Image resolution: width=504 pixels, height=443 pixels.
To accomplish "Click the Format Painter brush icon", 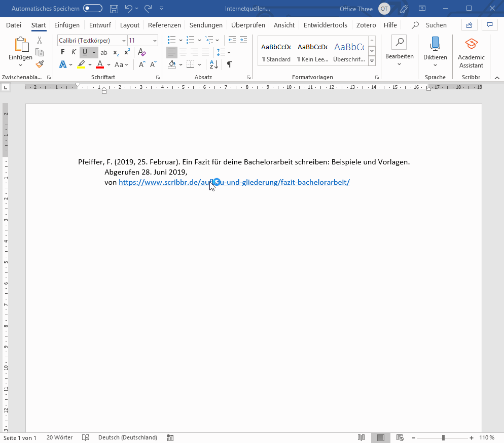I will click(40, 64).
